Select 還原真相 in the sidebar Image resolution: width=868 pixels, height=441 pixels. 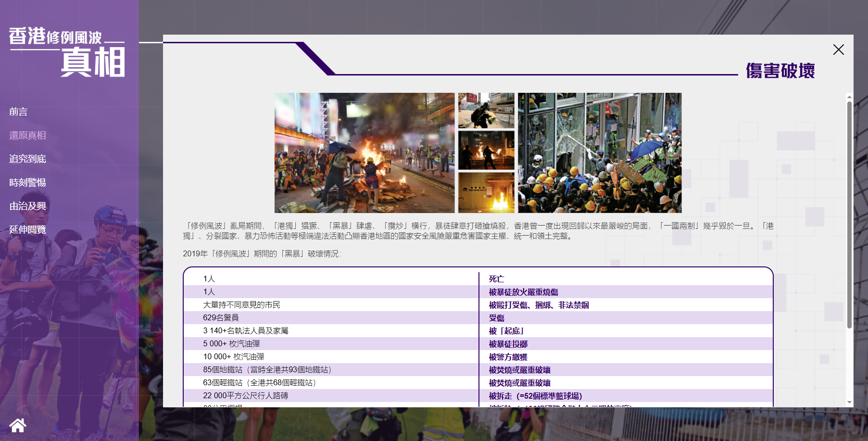coord(27,135)
